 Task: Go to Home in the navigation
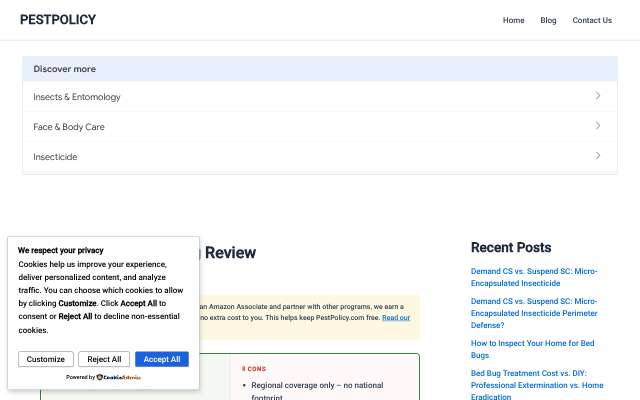pos(513,20)
